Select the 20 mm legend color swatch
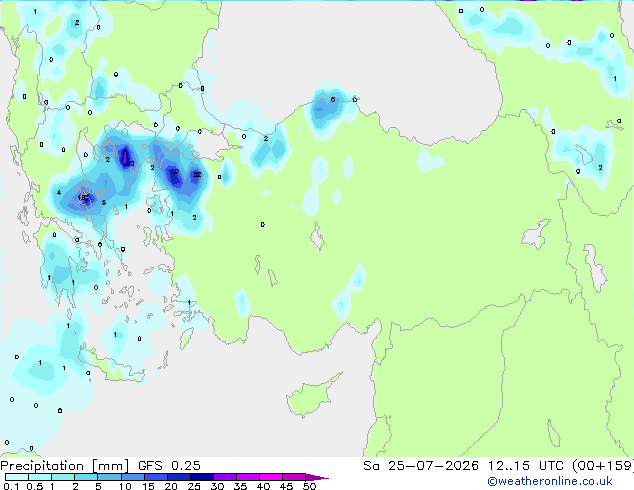The height and width of the screenshot is (490, 634). coord(179,477)
